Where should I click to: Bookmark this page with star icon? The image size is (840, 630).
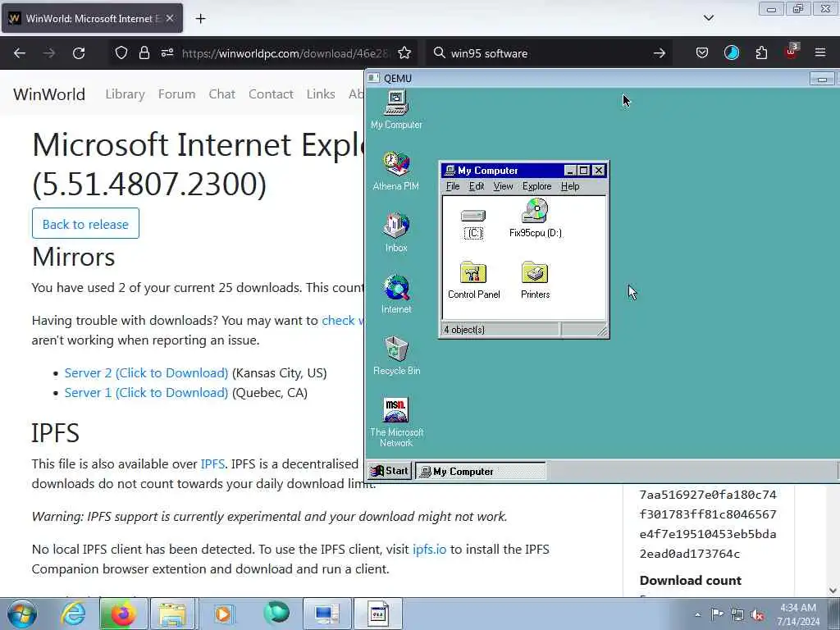pyautogui.click(x=404, y=53)
